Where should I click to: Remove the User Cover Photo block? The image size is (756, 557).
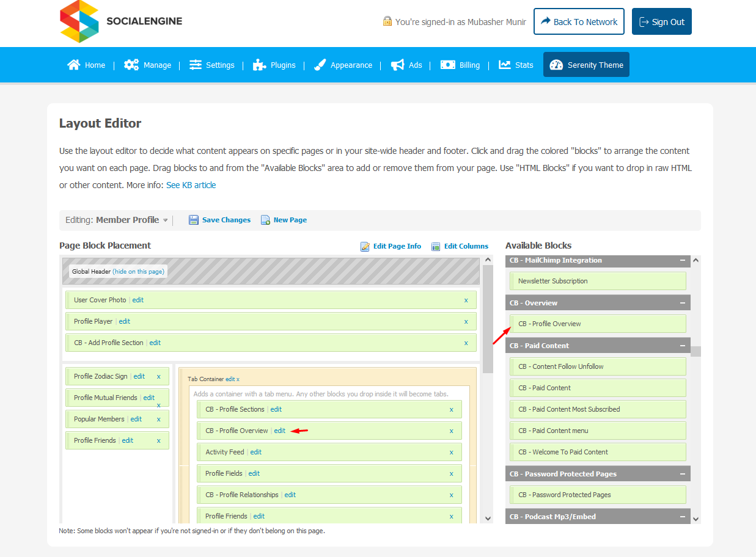[x=466, y=300]
